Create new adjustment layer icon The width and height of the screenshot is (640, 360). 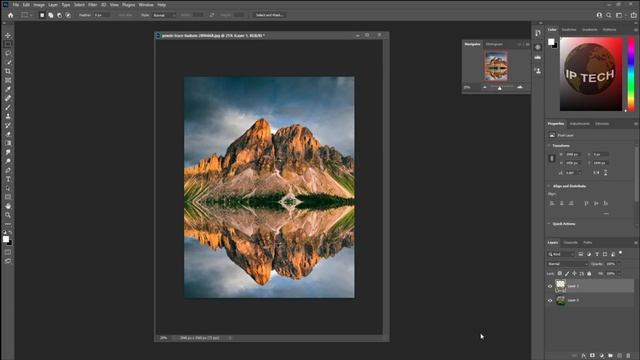click(602, 356)
